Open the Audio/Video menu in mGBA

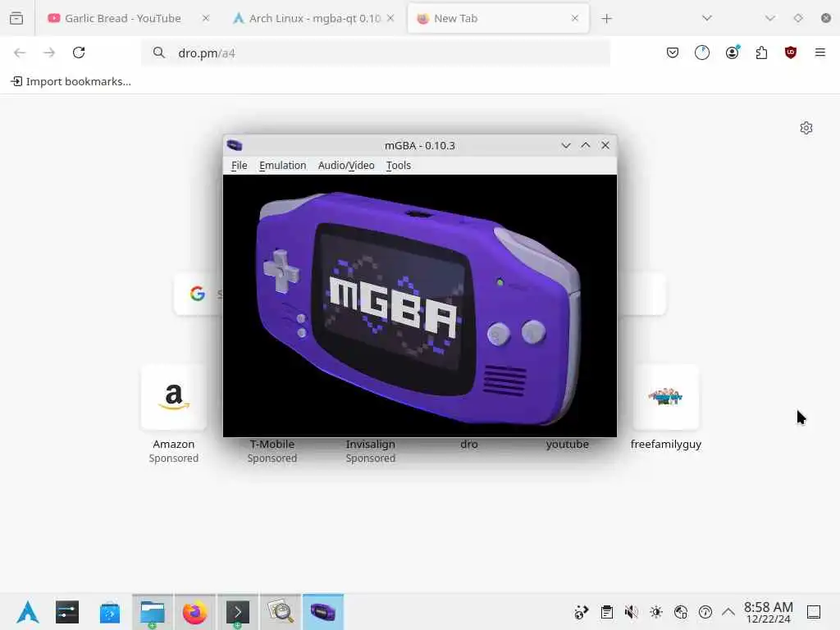pyautogui.click(x=346, y=166)
